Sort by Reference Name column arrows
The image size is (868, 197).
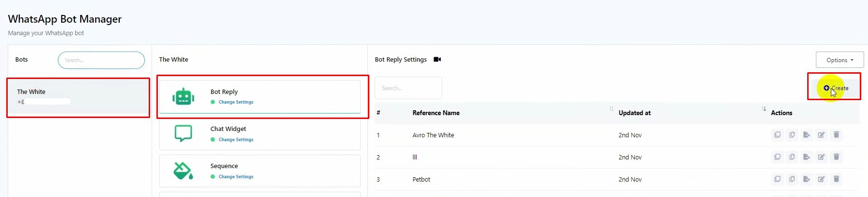611,109
